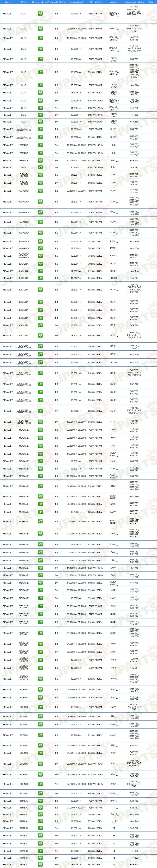Click the K4M 740 engine code

pyautogui.click(x=134, y=815)
